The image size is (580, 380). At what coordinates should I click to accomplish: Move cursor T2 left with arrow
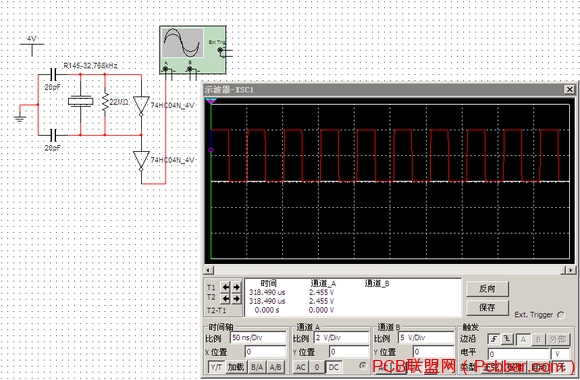pyautogui.click(x=226, y=298)
